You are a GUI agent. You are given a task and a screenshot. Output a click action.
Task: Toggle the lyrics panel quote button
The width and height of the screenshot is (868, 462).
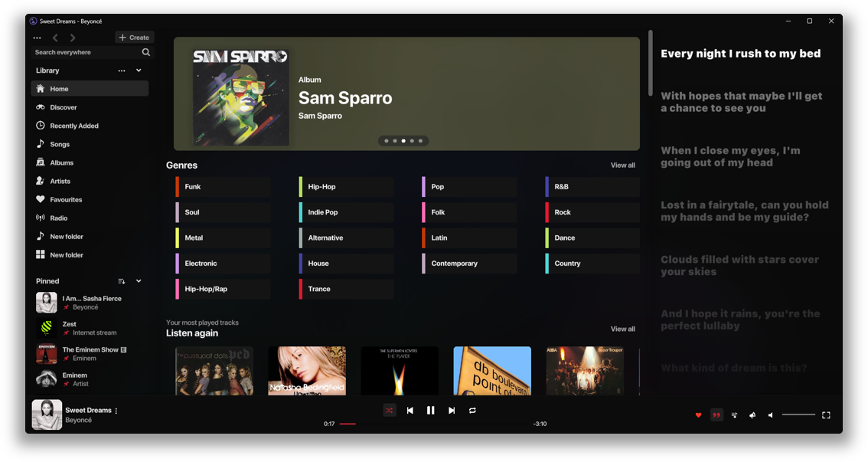click(x=717, y=415)
